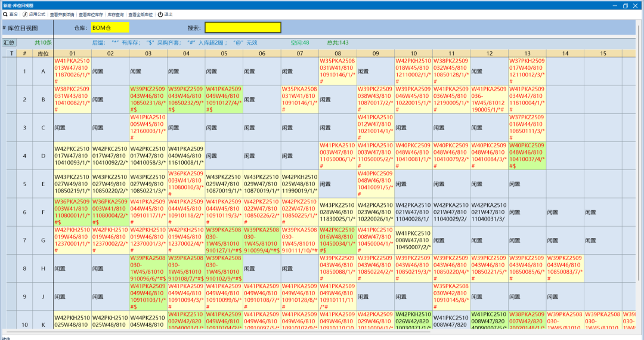Select green cell W40PKC2509 in row D column 13
Screen dimensions: 644x340
527,156
